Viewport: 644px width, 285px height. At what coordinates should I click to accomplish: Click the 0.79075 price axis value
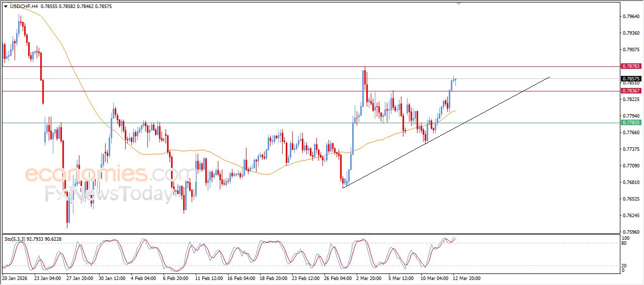[631, 50]
